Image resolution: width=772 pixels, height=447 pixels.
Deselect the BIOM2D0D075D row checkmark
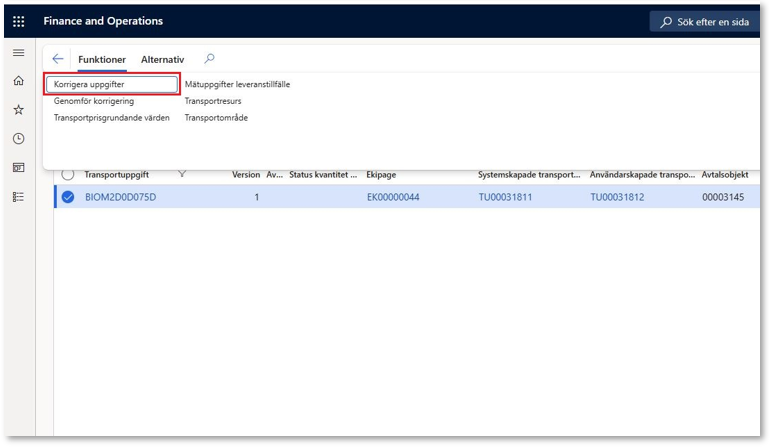coord(68,197)
